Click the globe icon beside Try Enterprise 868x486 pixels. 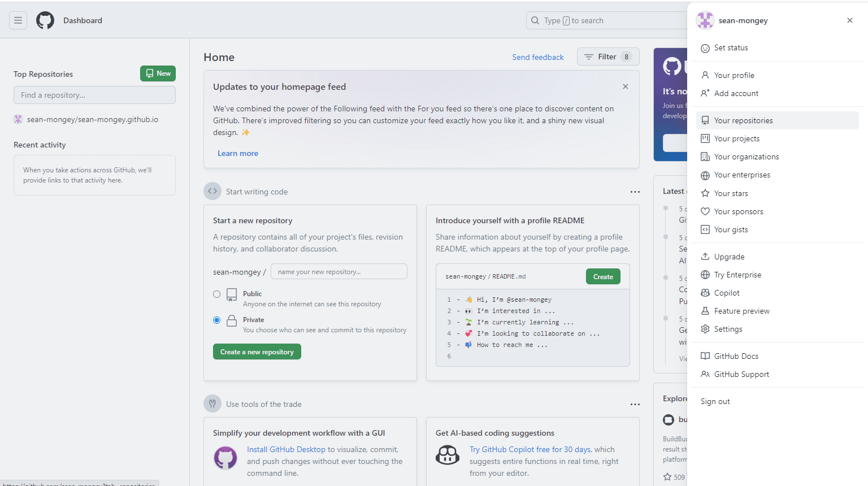[705, 275]
